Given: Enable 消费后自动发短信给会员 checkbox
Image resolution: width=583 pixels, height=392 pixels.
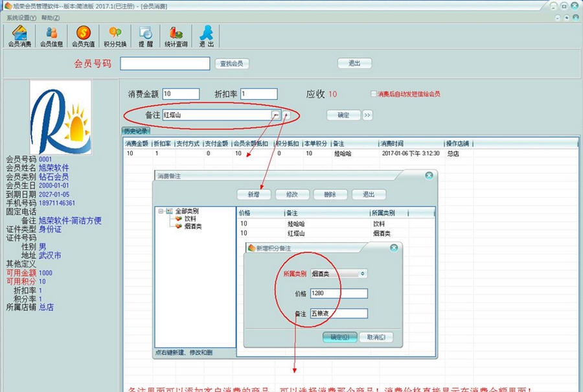Looking at the screenshot, I should [x=374, y=93].
